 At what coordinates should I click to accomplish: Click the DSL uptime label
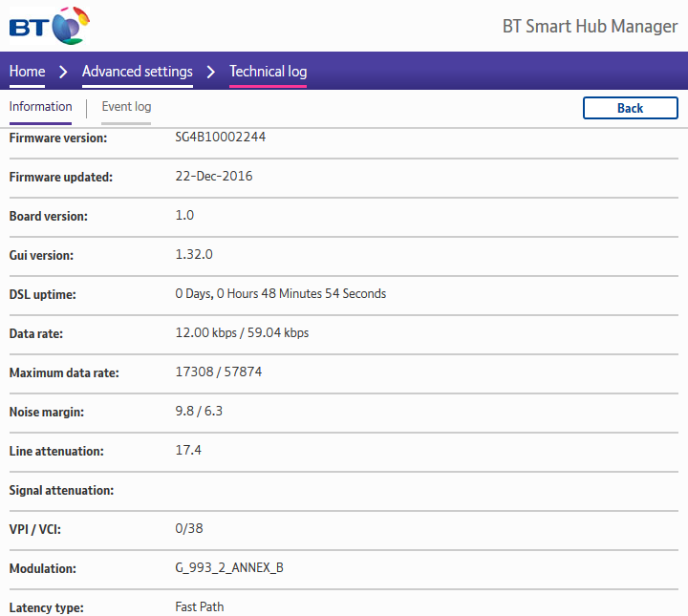click(x=43, y=294)
